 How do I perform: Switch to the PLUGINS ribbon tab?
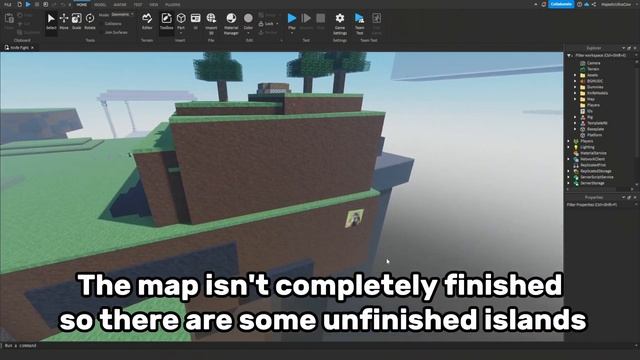pyautogui.click(x=173, y=4)
